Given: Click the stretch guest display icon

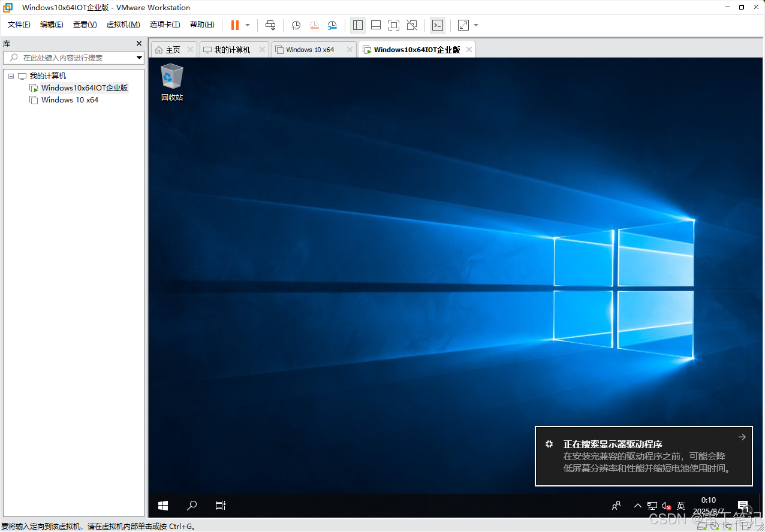Looking at the screenshot, I should (463, 25).
